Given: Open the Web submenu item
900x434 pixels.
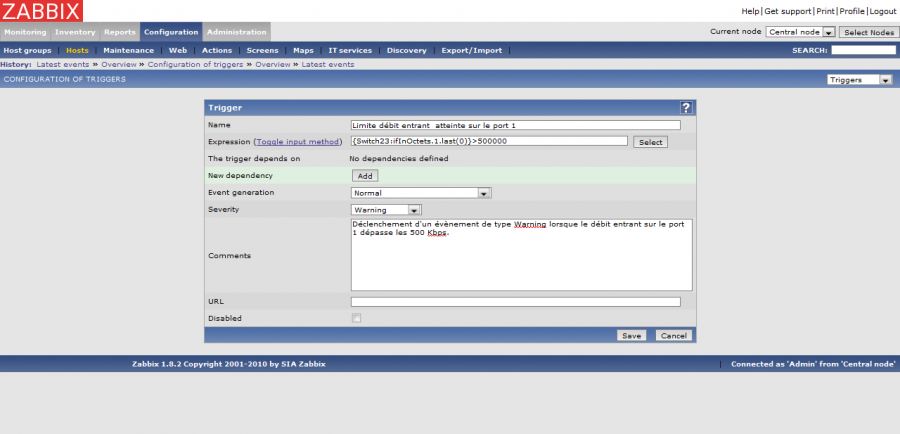Looking at the screenshot, I should 178,51.
